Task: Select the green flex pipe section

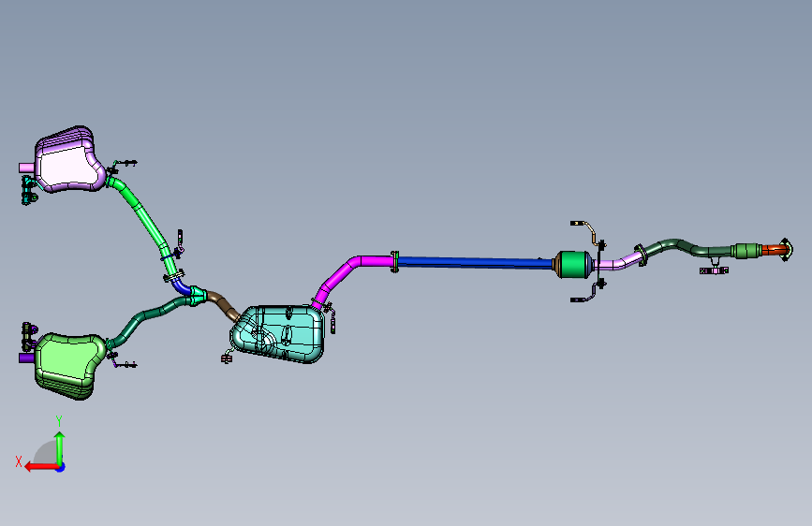Action: 746,251
